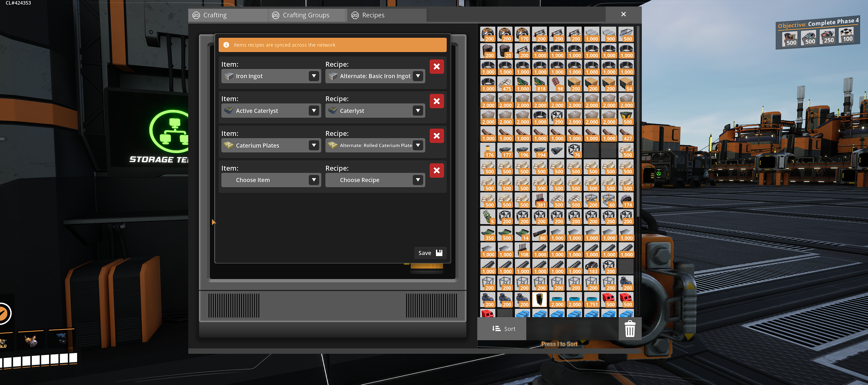Click the Objective: Complete Phase 4 text
This screenshot has width=868, height=385.
pos(818,23)
